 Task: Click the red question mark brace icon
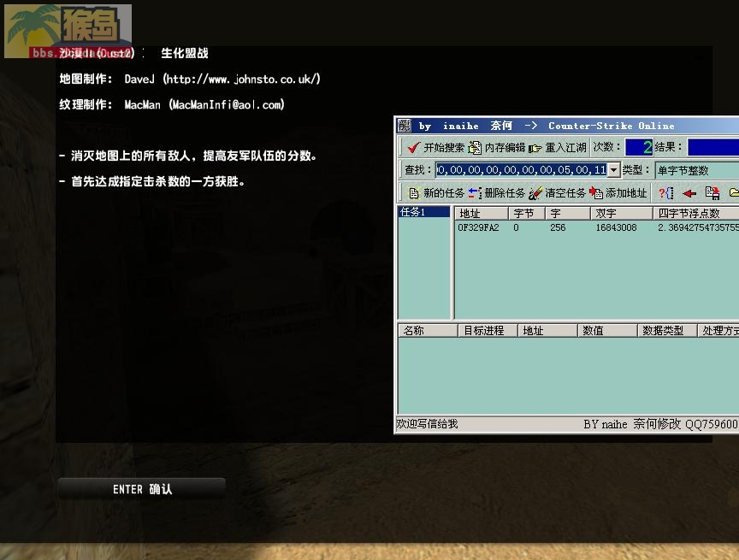[x=666, y=192]
